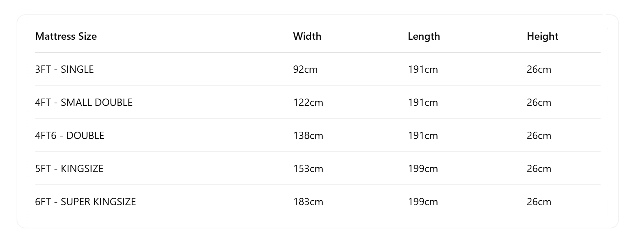Viewport: 644px width, 242px height.
Task: Click the Kingsize row's 199cm length
Action: click(423, 168)
